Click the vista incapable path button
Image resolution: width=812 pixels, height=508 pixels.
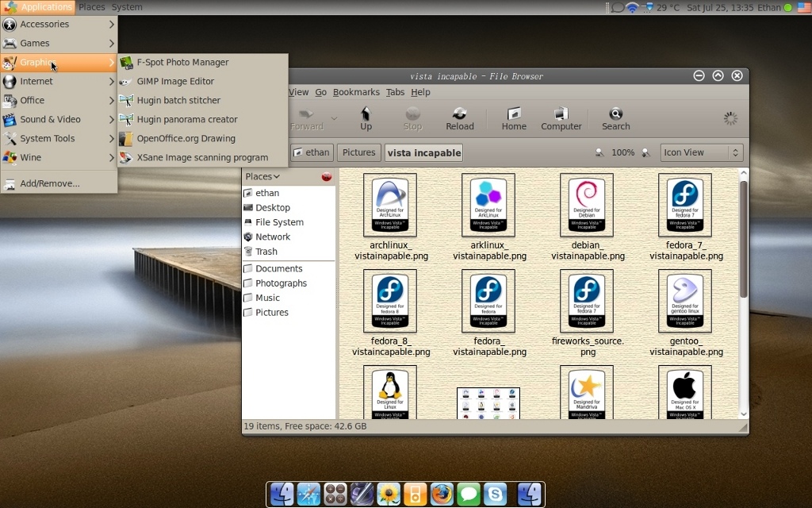(x=423, y=153)
